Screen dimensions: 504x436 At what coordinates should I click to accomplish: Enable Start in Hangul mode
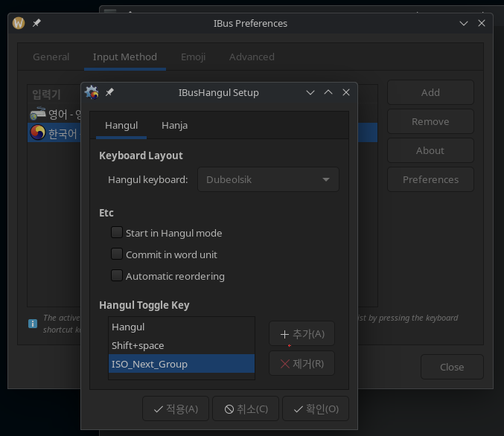click(x=117, y=232)
